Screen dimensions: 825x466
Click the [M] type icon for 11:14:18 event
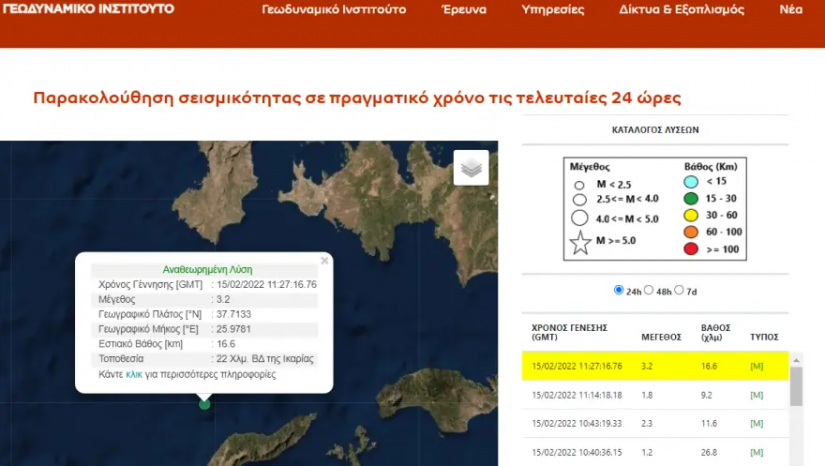pyautogui.click(x=756, y=395)
